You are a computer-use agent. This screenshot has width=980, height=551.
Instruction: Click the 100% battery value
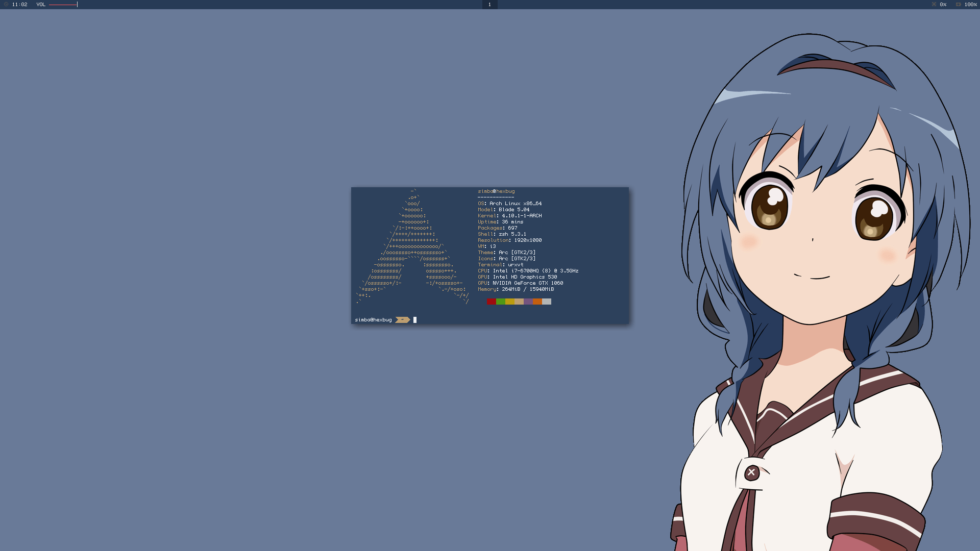970,5
